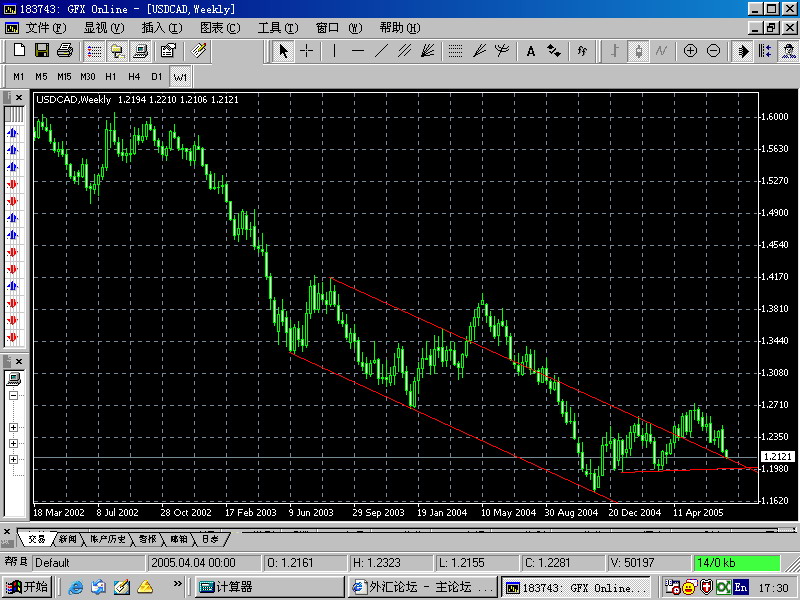Select the text label A tool
The height and width of the screenshot is (600, 800).
point(530,51)
